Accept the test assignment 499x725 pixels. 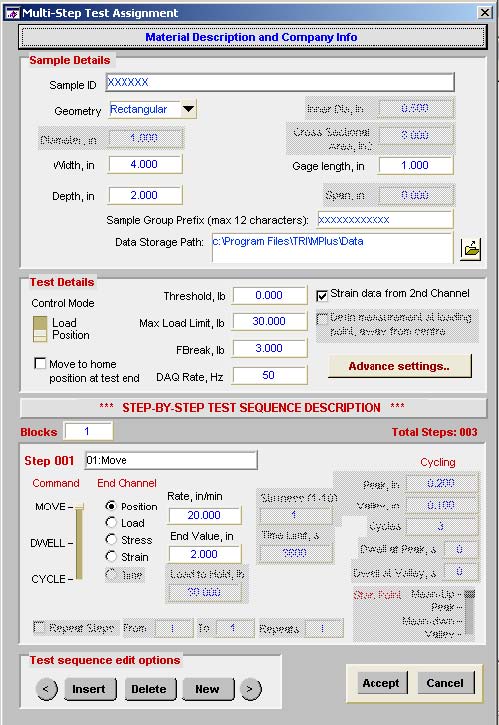click(x=381, y=683)
